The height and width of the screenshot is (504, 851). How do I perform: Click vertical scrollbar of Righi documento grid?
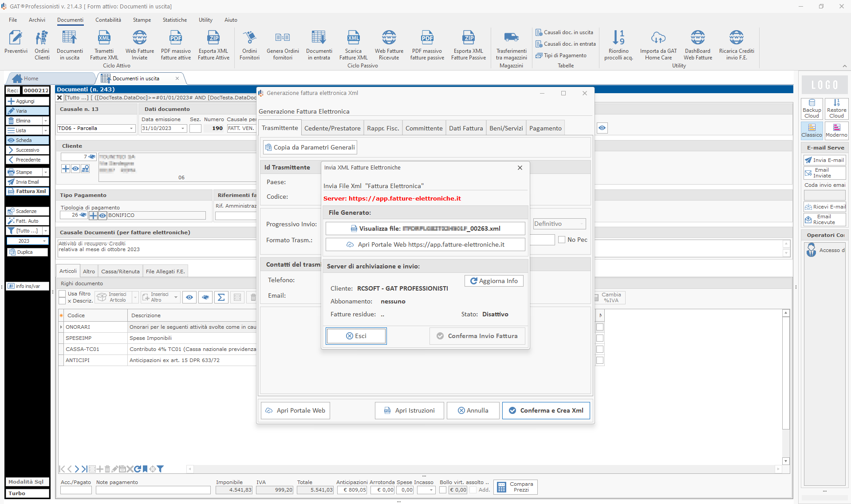click(x=786, y=387)
